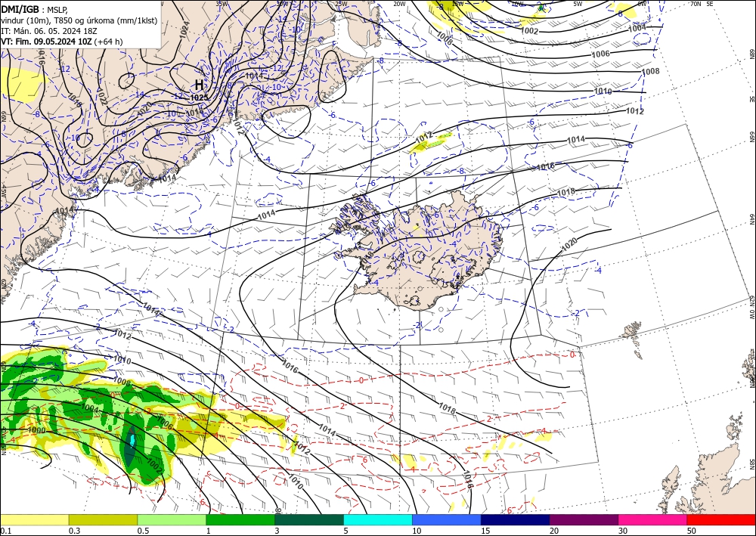Click the '64N' latitude label on right edge
This screenshot has width=756, height=536.
pos(751,219)
